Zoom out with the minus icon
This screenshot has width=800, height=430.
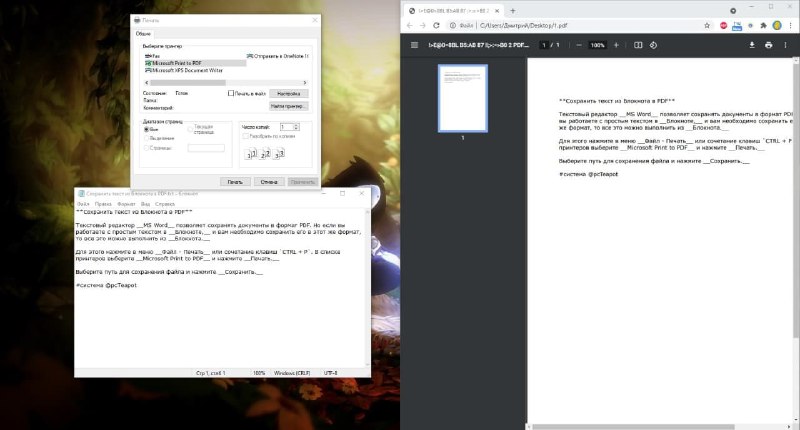coord(579,45)
